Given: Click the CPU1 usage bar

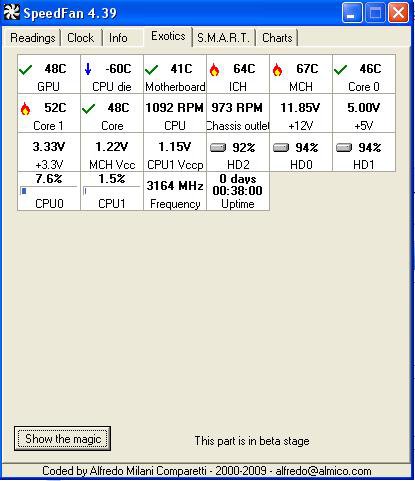Looking at the screenshot, I should [112, 191].
